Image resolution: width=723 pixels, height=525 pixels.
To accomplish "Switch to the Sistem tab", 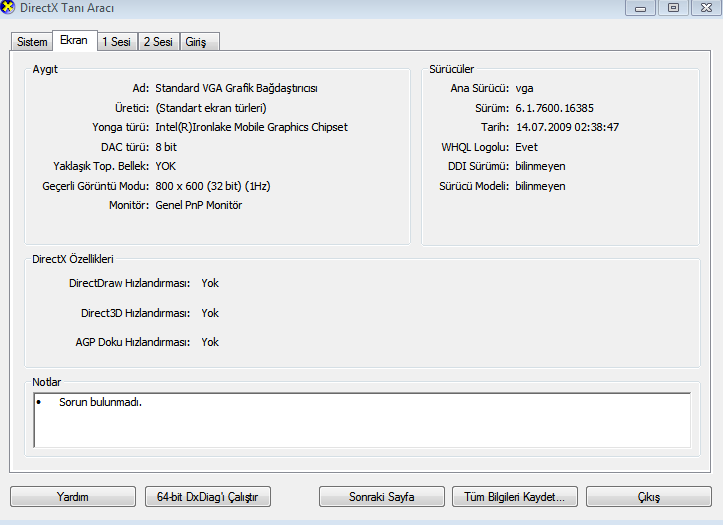I will (32, 42).
